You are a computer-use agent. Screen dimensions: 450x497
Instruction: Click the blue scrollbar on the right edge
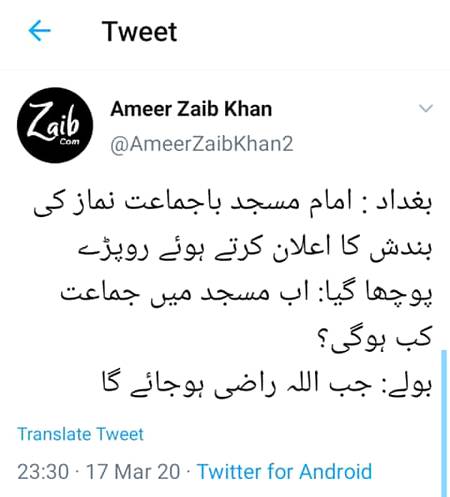click(x=444, y=423)
